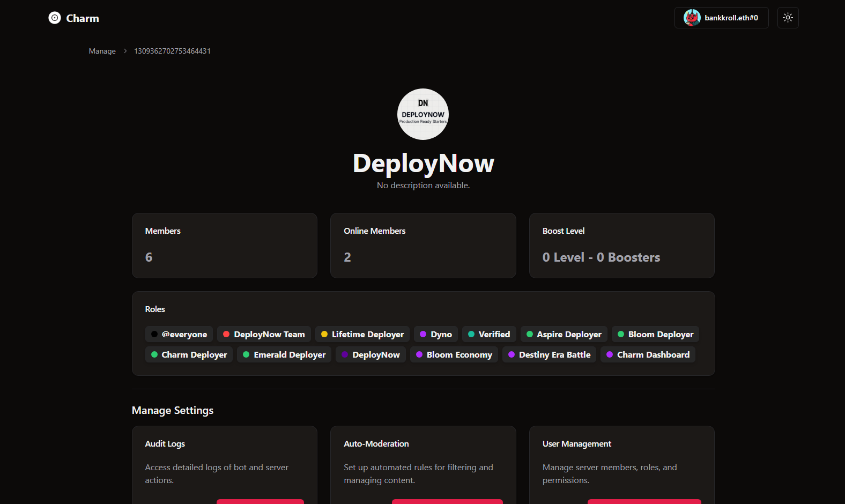
Task: Select the Charm Dashboard role badge
Action: click(648, 354)
